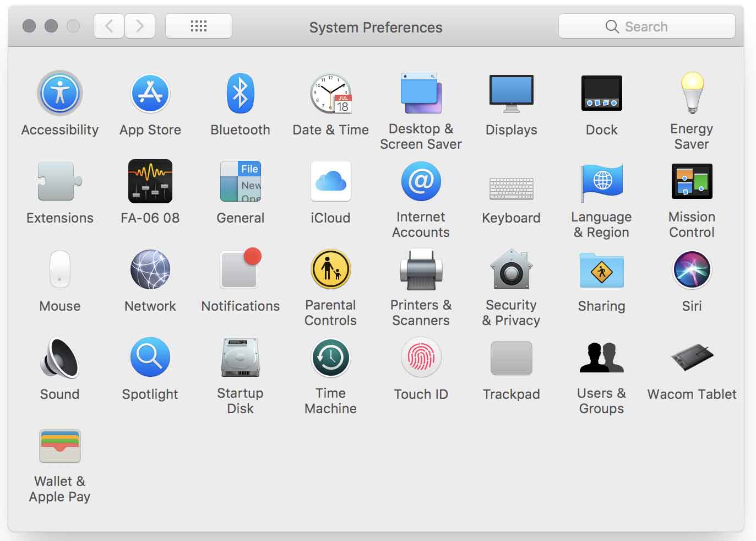
Task: Go forward with the right arrow button
Action: pos(140,26)
